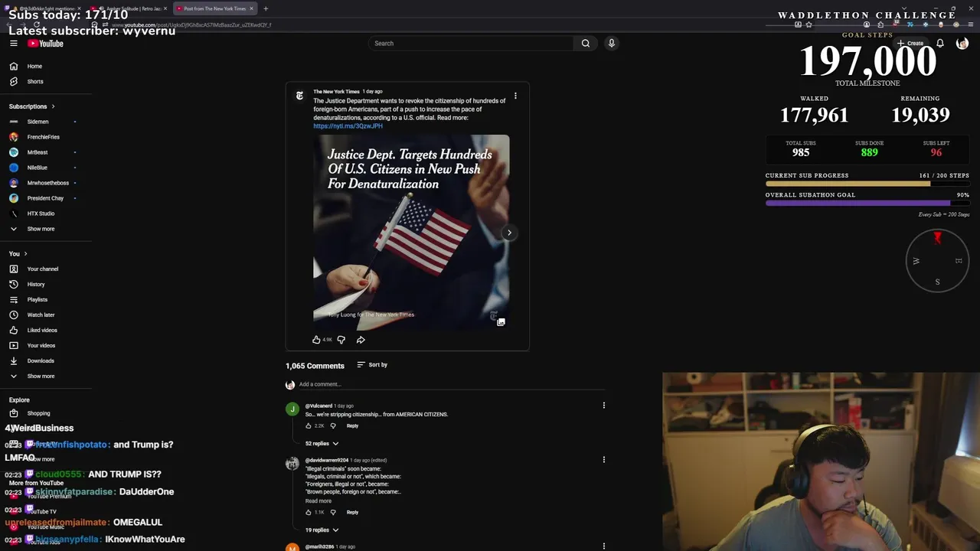
Task: Open the You section chevron
Action: point(25,254)
